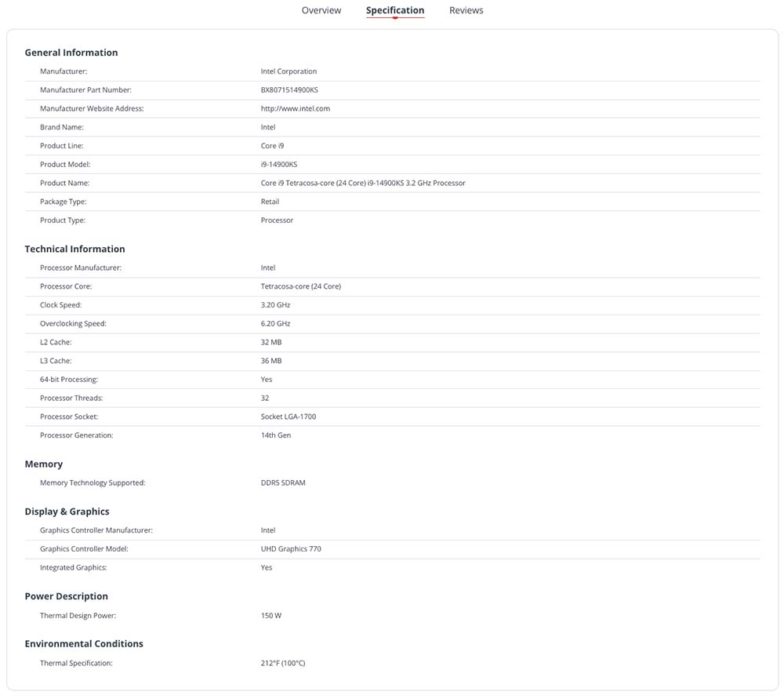Click the 64-bit Processing Yes value
784x699 pixels.
click(x=266, y=379)
